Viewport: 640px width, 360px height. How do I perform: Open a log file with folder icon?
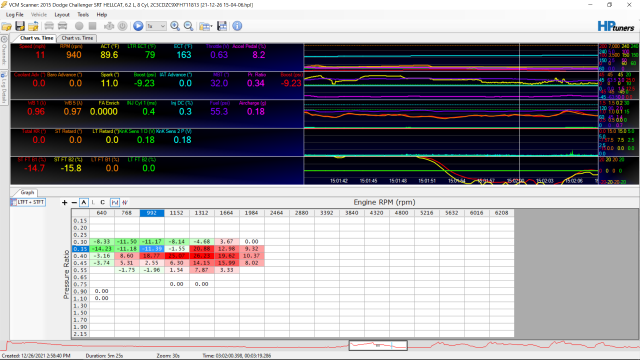[x=7, y=26]
